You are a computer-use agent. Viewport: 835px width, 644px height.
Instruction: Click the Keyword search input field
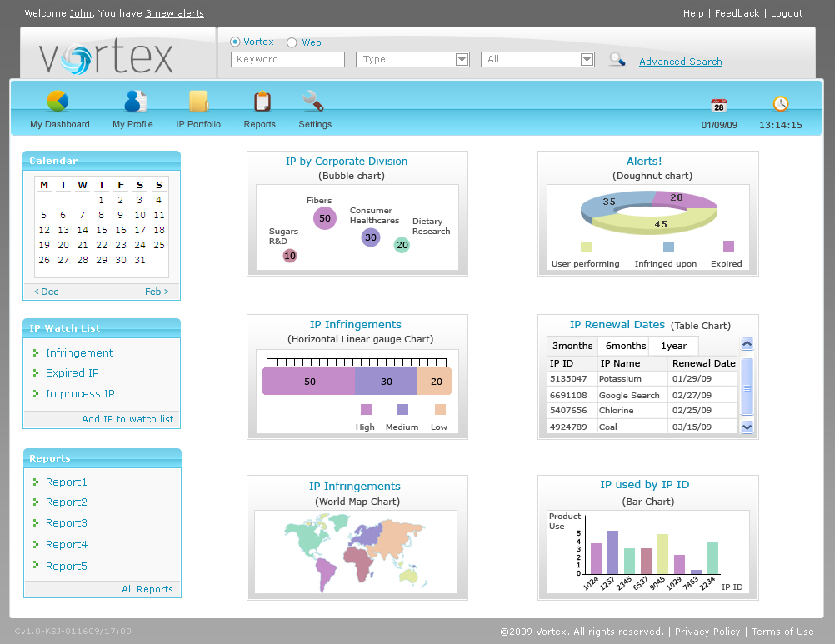point(287,59)
